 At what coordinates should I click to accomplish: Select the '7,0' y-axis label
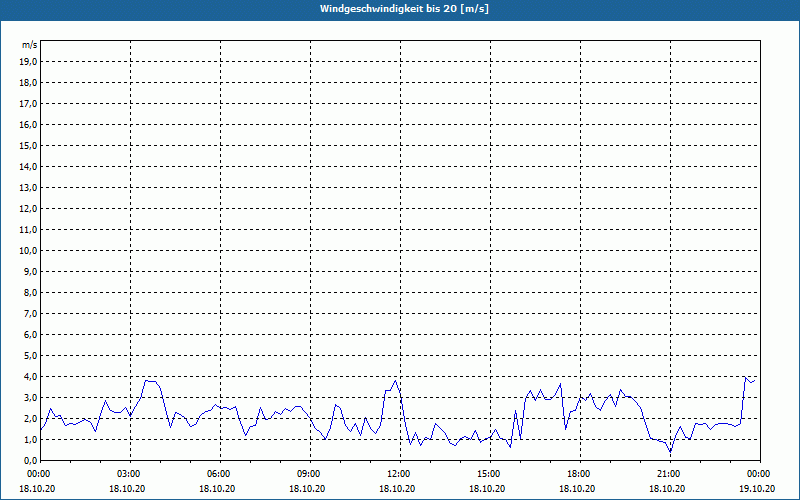31,313
